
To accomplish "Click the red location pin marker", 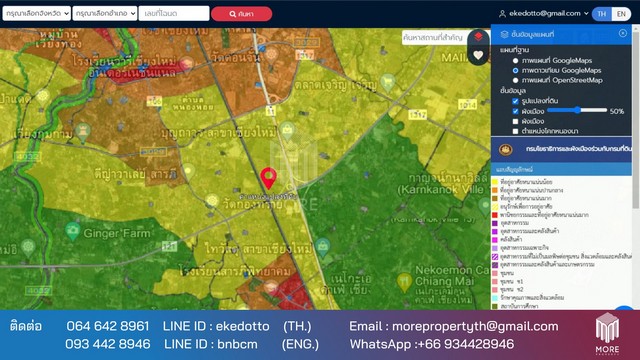I will 269,178.
